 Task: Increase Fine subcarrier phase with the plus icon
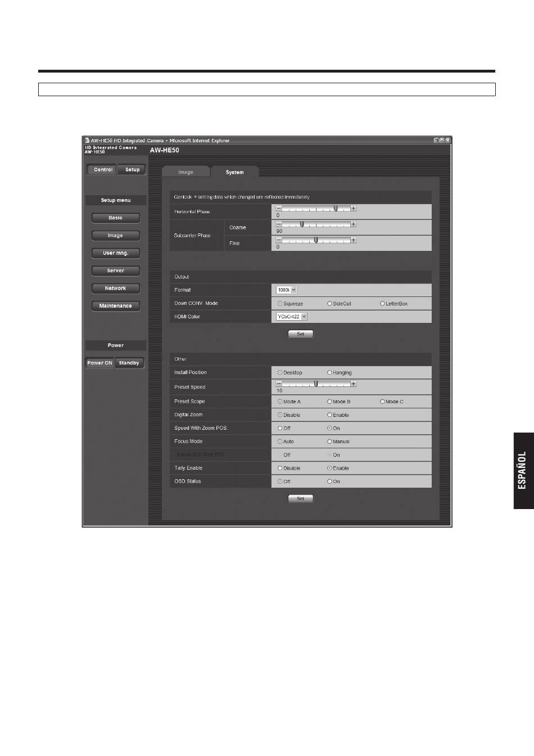click(x=354, y=240)
